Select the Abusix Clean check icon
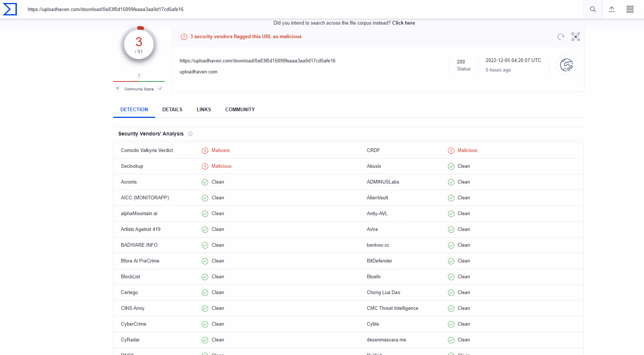 [451, 166]
